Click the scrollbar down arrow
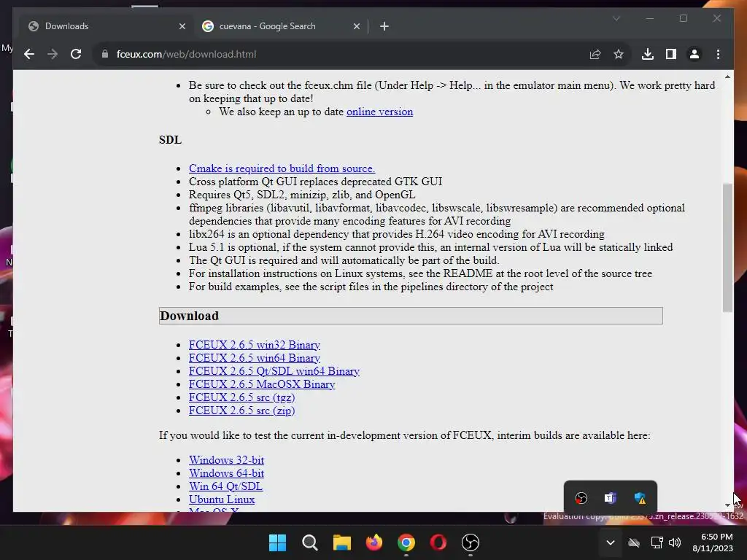Image resolution: width=747 pixels, height=560 pixels. (x=727, y=505)
